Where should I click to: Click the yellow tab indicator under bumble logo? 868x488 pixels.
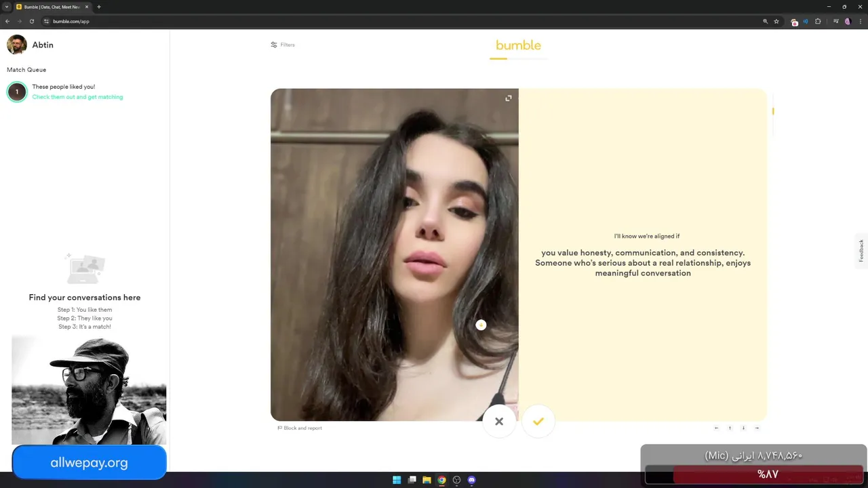click(498, 59)
